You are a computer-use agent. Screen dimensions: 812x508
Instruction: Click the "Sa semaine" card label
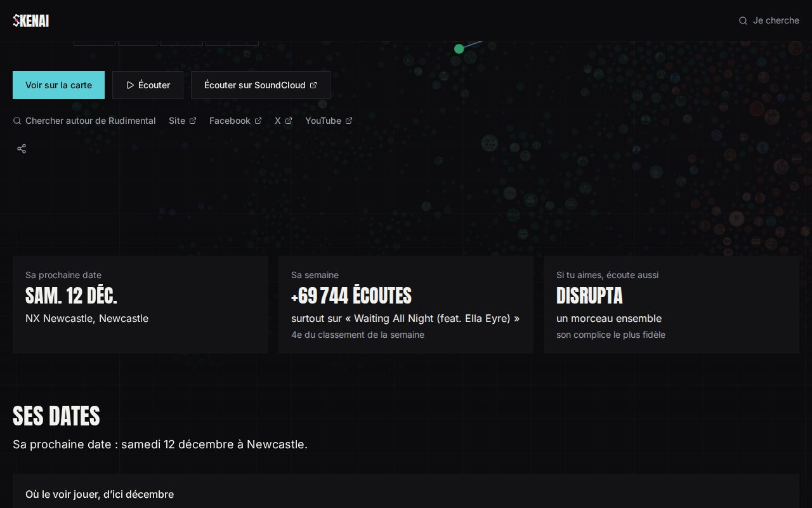pos(315,275)
